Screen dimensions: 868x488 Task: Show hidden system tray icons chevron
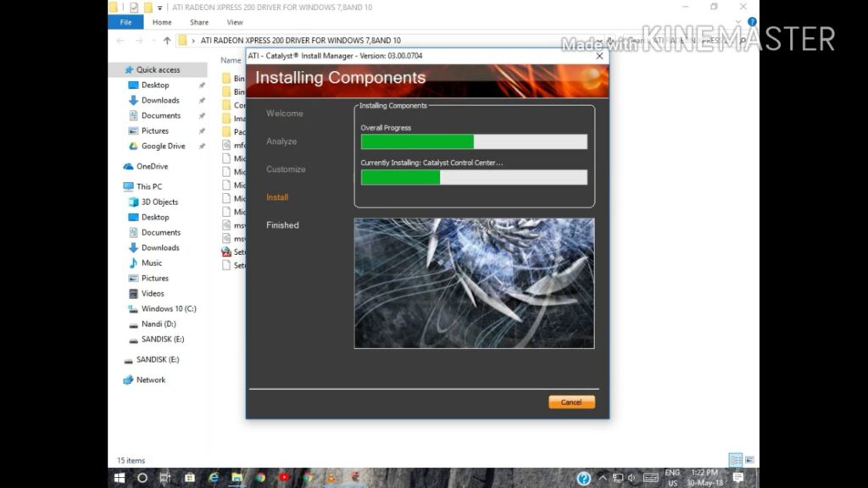pos(601,479)
